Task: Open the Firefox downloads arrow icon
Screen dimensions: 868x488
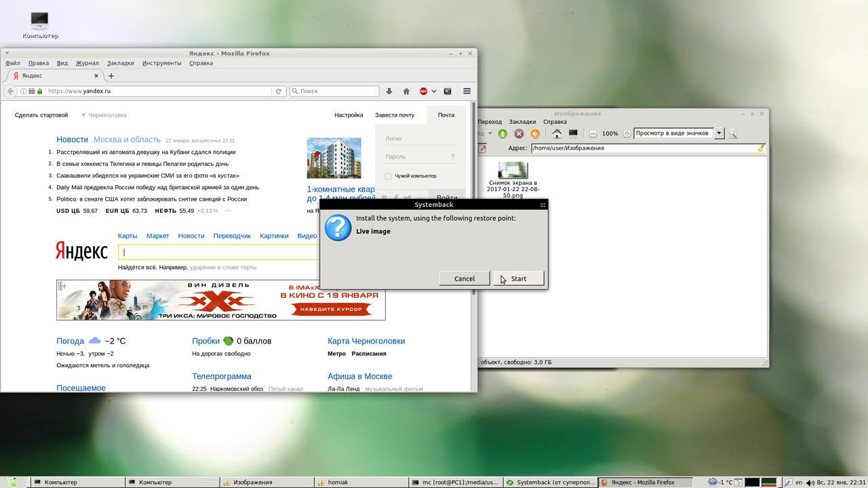Action: point(389,91)
